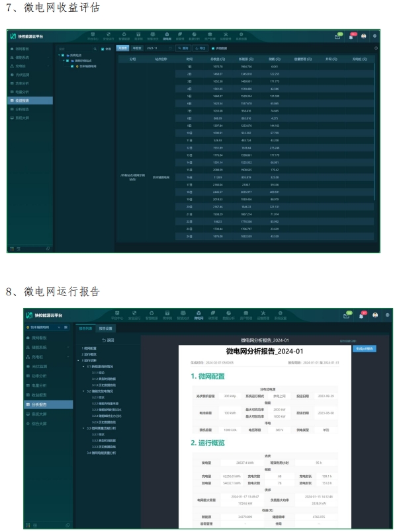Image resolution: width=395 pixels, height=532 pixels.
Task: Select 报告设置 tab in lower screenshot
Action: (x=106, y=328)
